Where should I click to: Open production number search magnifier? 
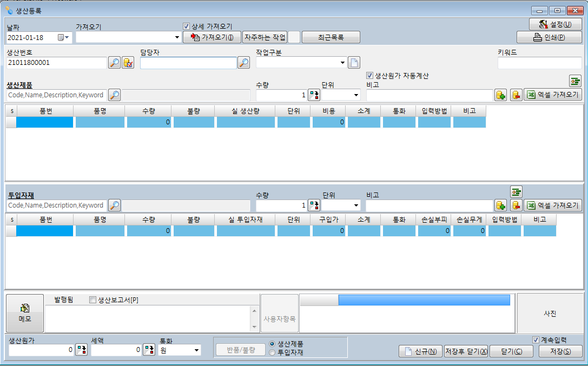tap(114, 63)
